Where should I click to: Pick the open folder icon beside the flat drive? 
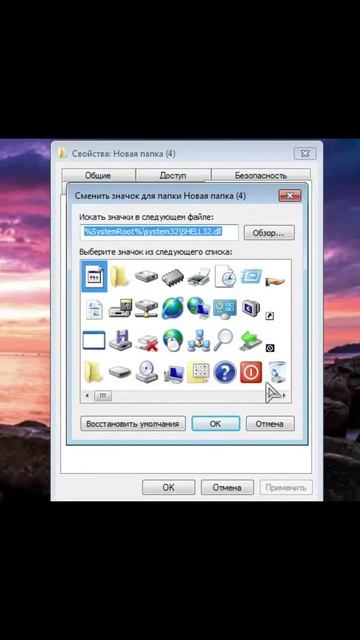(93, 372)
